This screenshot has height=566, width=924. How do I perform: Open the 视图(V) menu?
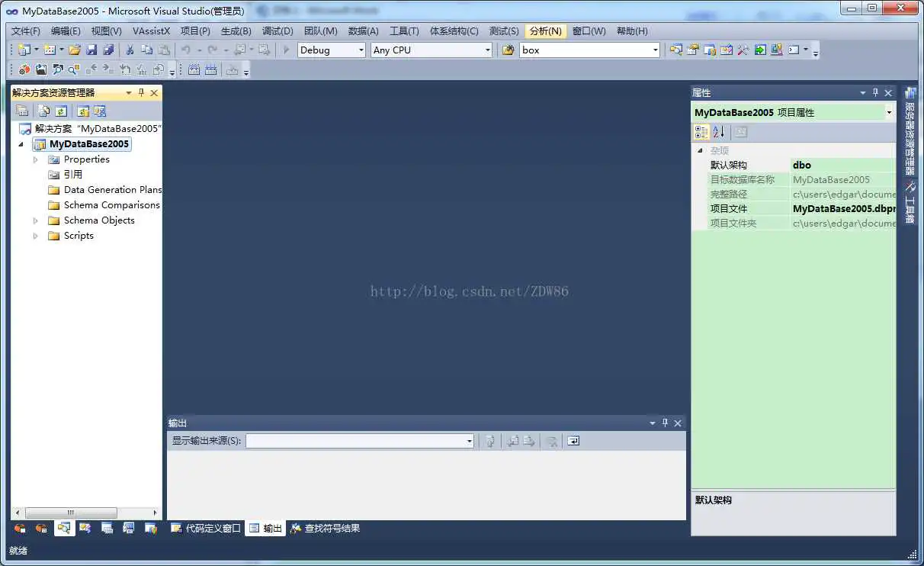point(106,31)
